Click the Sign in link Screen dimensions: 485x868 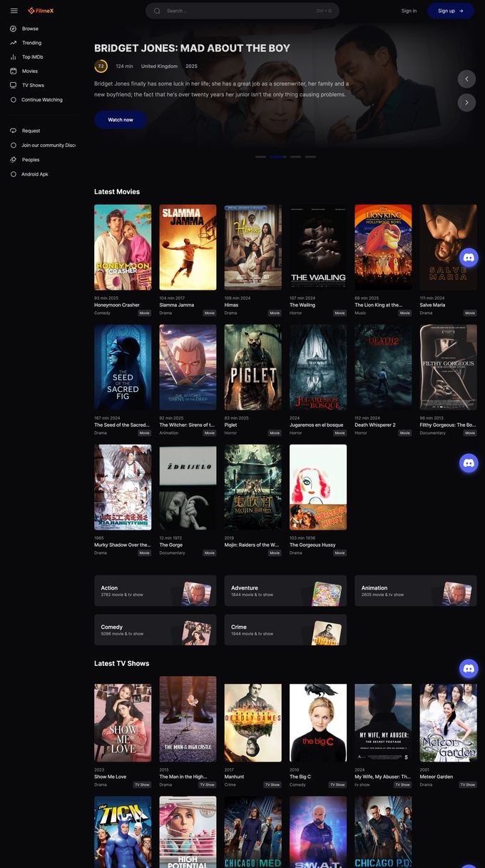pyautogui.click(x=409, y=11)
